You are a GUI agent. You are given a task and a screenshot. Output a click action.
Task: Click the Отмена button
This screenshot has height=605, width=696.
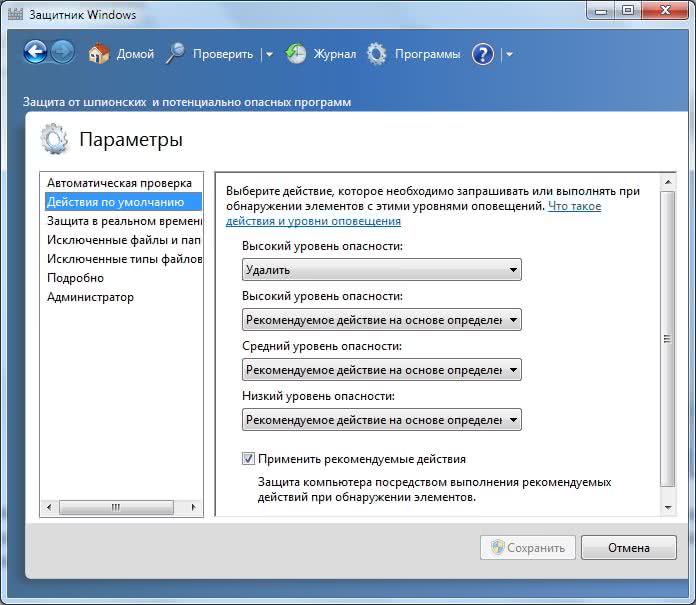[x=629, y=547]
